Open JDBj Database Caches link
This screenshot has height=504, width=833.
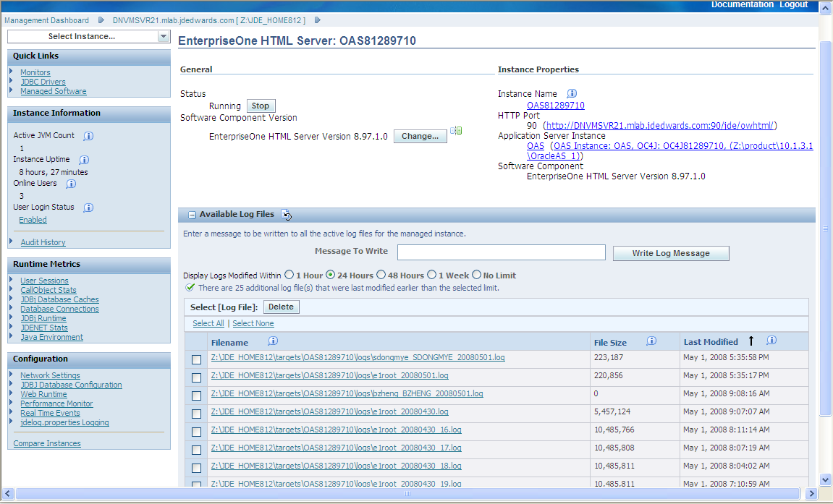click(59, 299)
